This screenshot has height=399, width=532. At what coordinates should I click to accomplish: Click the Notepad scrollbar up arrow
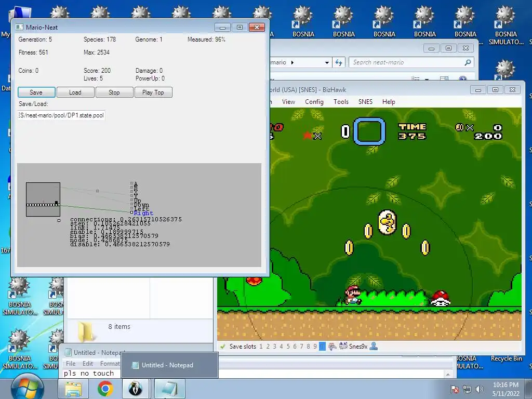pos(448,374)
